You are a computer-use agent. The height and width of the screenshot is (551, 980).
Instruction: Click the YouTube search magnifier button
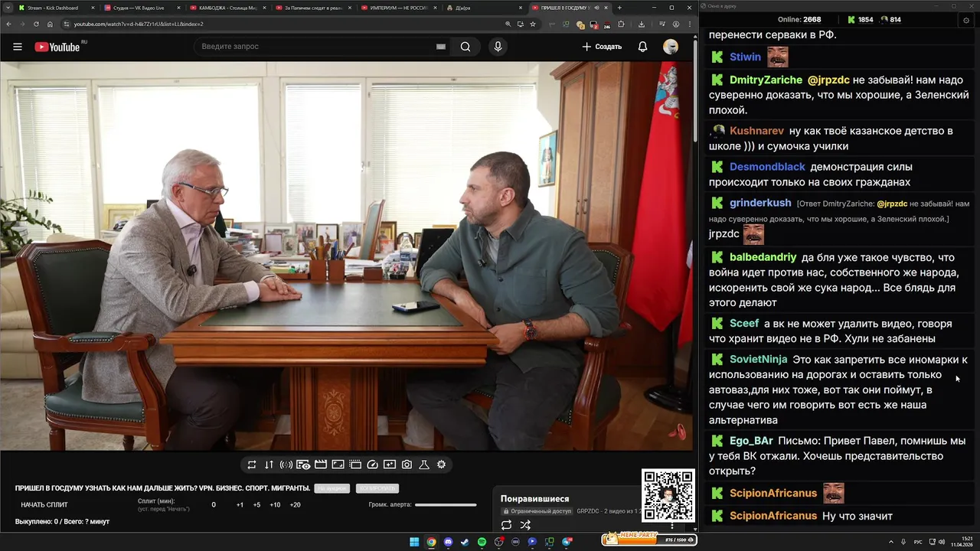pyautogui.click(x=465, y=47)
